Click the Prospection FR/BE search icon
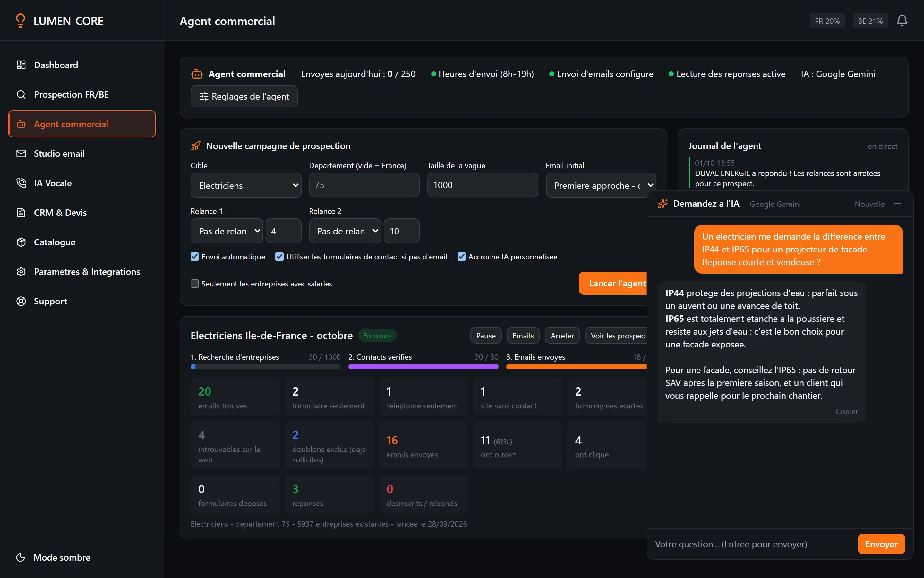This screenshot has height=578, width=924. (21, 94)
